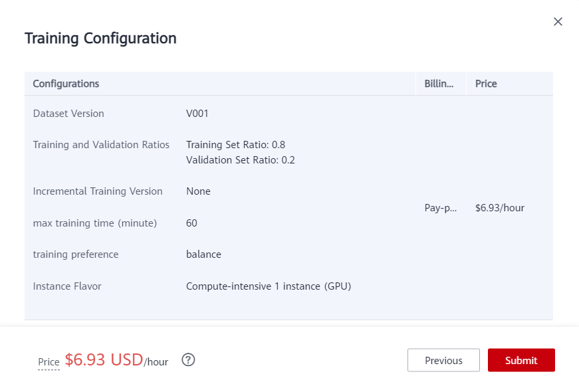
Task: Click the Configurations column header
Action: tap(66, 84)
